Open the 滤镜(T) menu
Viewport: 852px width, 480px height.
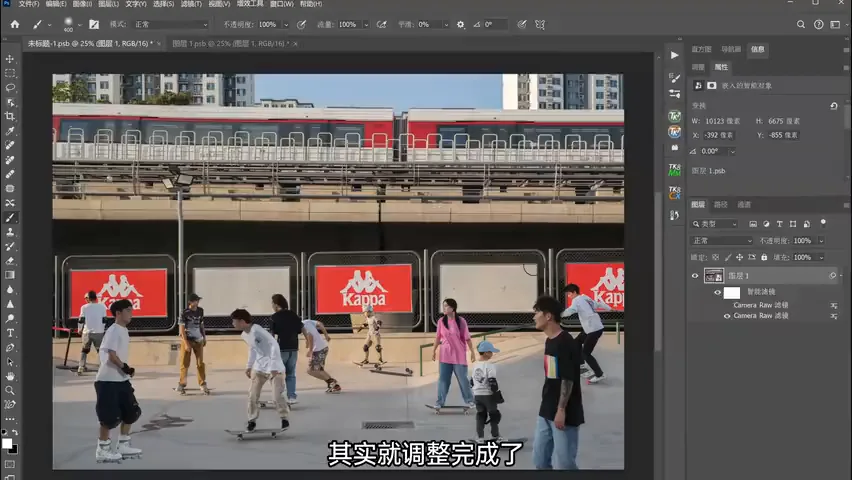[x=191, y=4]
